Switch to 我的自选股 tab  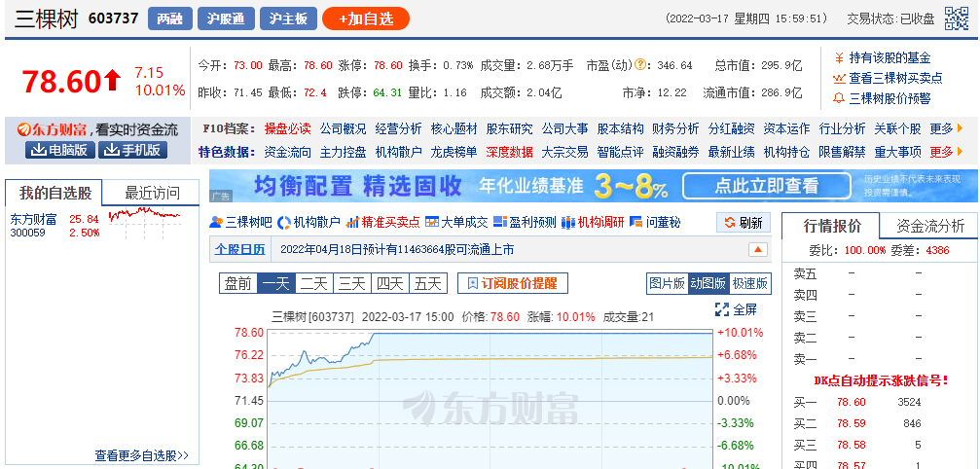click(x=54, y=193)
